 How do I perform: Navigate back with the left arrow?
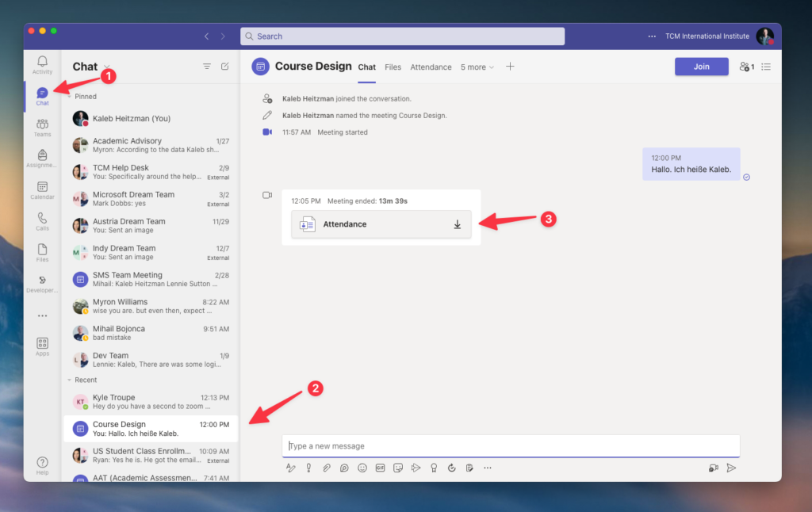coord(207,36)
